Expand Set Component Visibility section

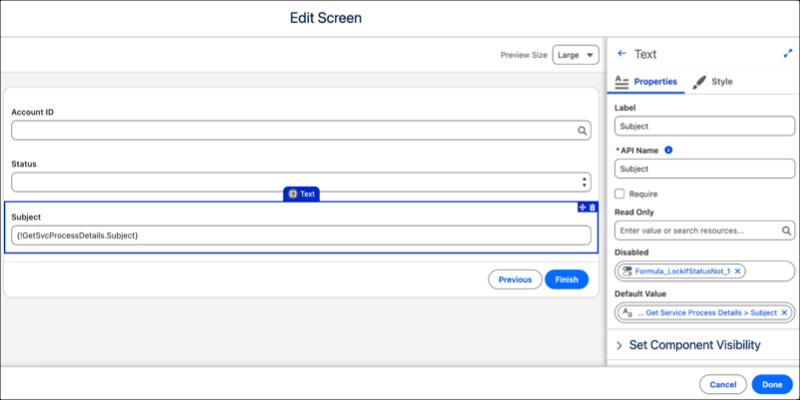pos(687,345)
